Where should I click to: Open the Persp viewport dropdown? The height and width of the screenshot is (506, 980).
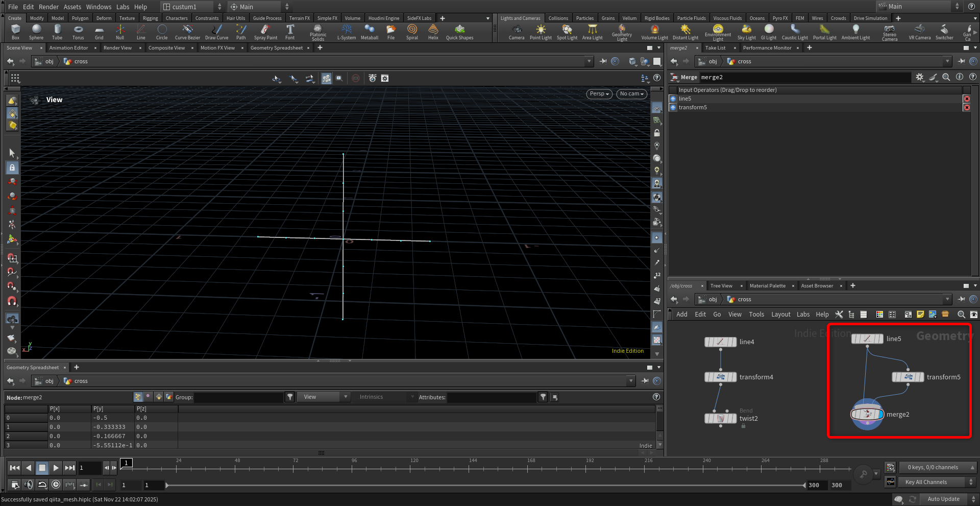tap(600, 94)
